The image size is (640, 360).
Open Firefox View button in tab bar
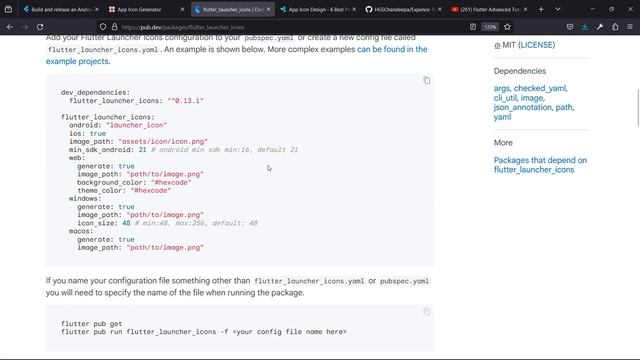click(8, 9)
